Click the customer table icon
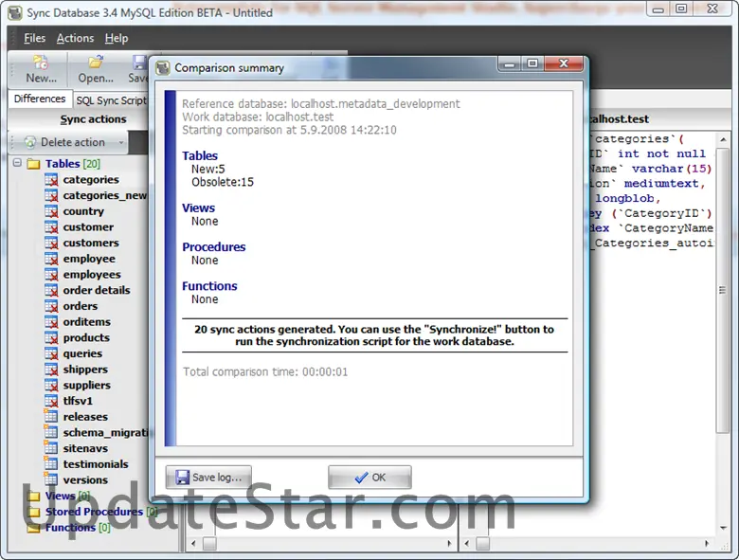 [x=51, y=227]
